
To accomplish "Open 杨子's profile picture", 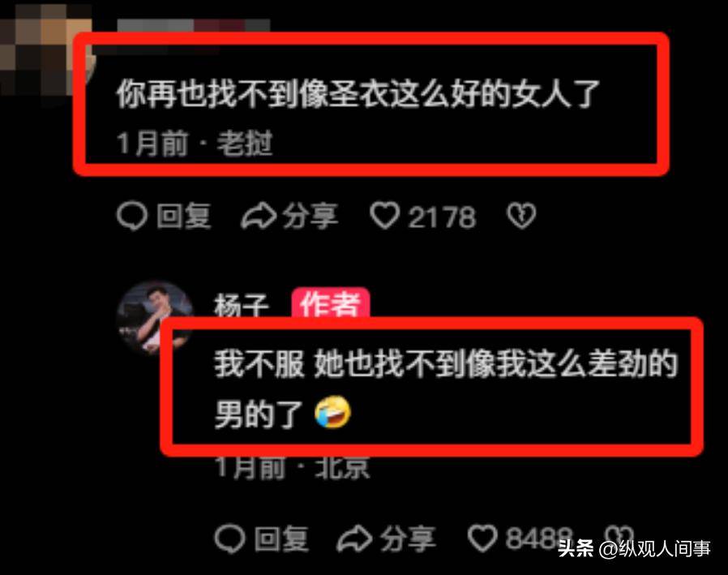I will point(155,318).
